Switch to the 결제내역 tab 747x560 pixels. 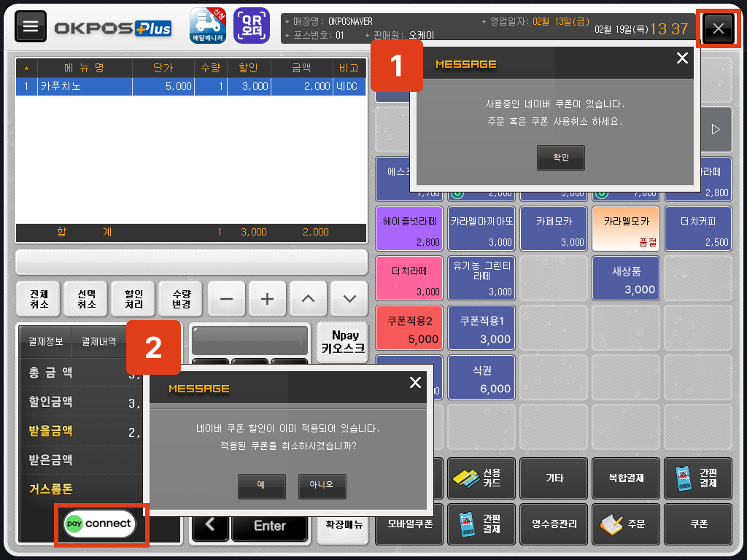click(x=98, y=341)
